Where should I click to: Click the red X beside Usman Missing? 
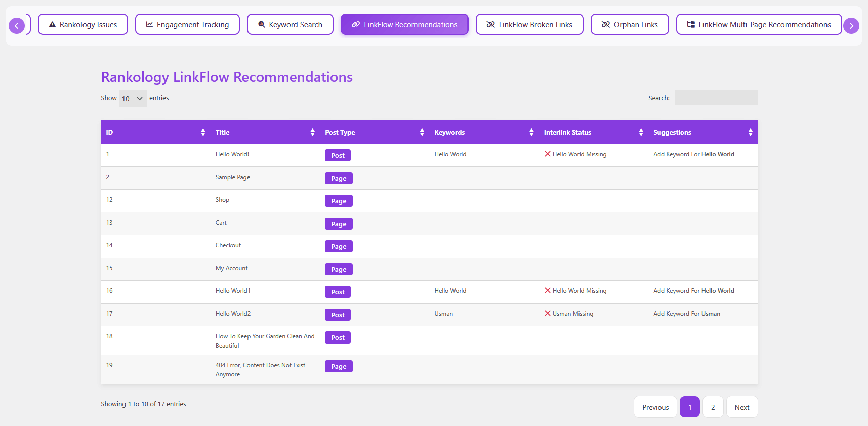click(x=547, y=314)
